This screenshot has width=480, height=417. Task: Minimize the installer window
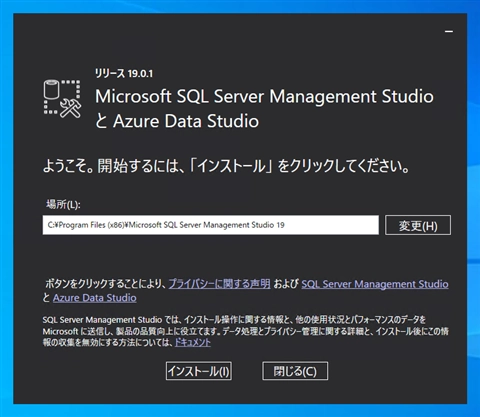(449, 31)
